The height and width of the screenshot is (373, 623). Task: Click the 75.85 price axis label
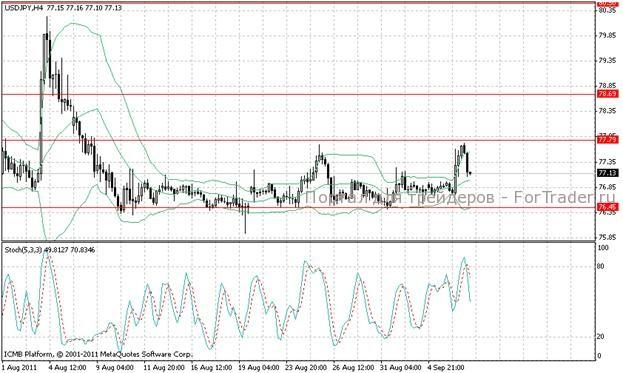[x=607, y=238]
